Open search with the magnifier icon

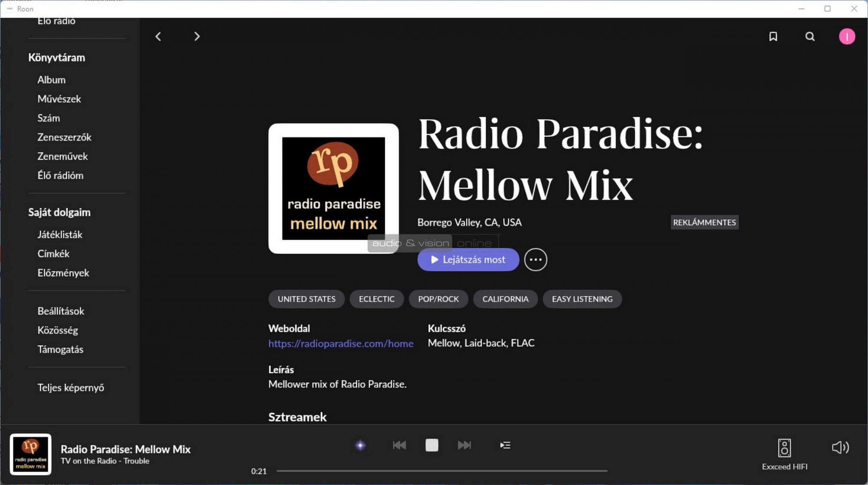coord(810,36)
